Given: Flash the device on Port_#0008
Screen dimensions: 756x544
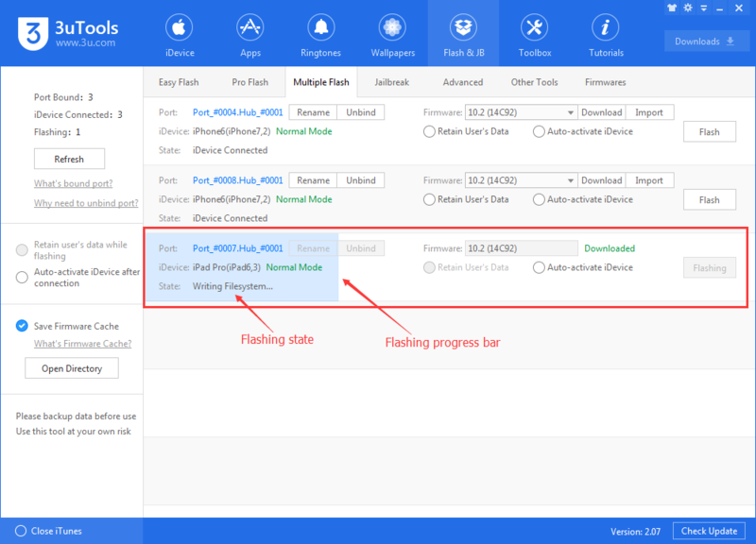Looking at the screenshot, I should pyautogui.click(x=710, y=200).
